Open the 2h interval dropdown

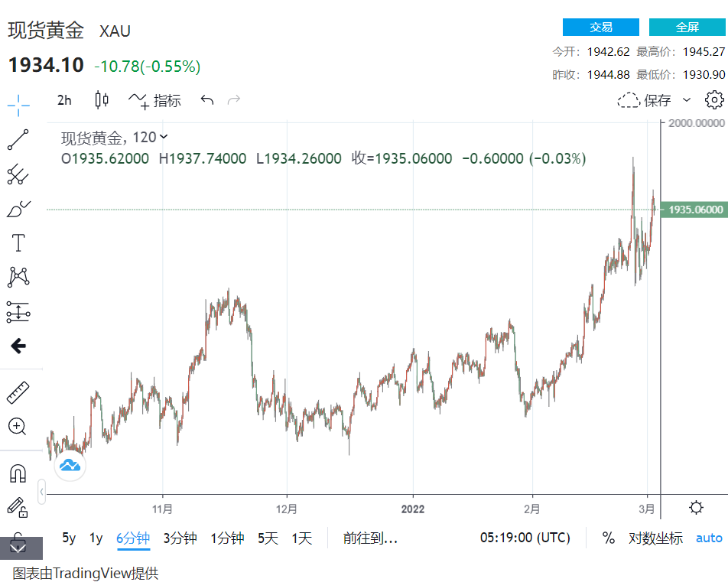pos(64,100)
